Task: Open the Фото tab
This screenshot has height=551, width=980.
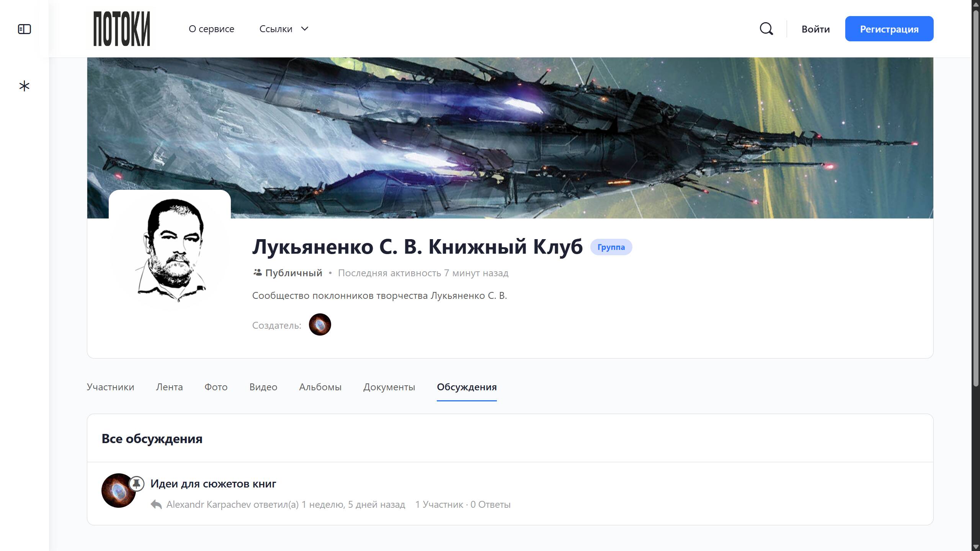Action: [216, 387]
